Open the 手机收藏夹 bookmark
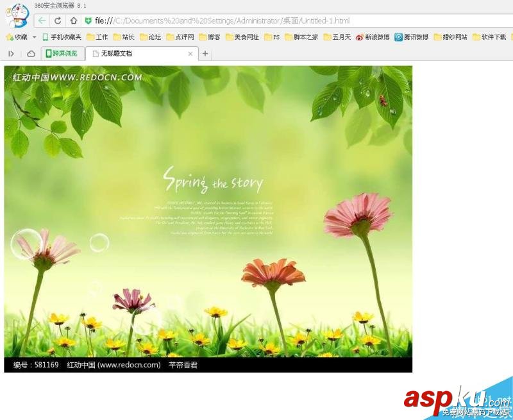The width and height of the screenshot is (513, 420). click(x=62, y=37)
